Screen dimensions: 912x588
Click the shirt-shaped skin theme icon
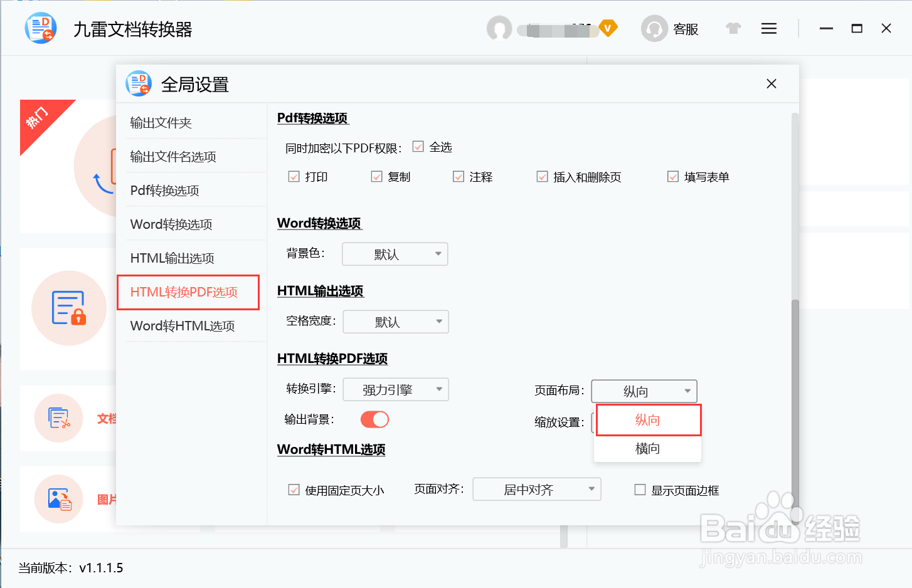point(733,28)
